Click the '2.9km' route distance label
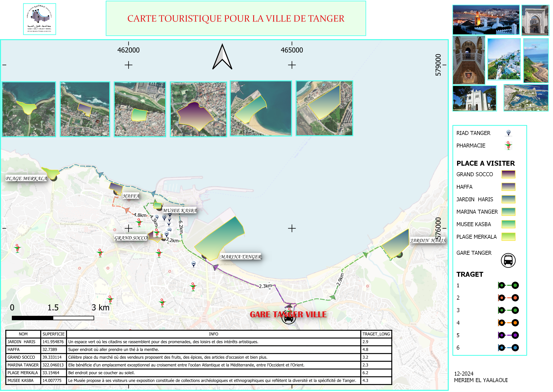This screenshot has height=392, width=553. click(340, 279)
